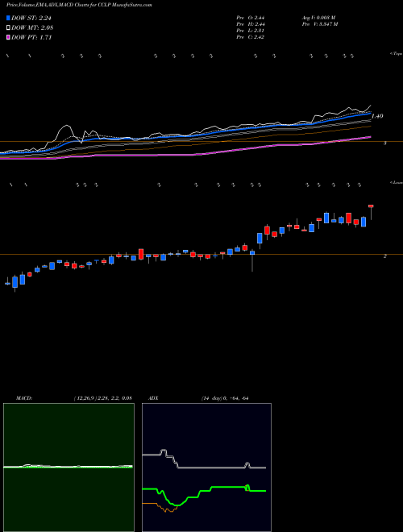Click the '<Lows' axis label
The height and width of the screenshot is (532, 403).
396,182
